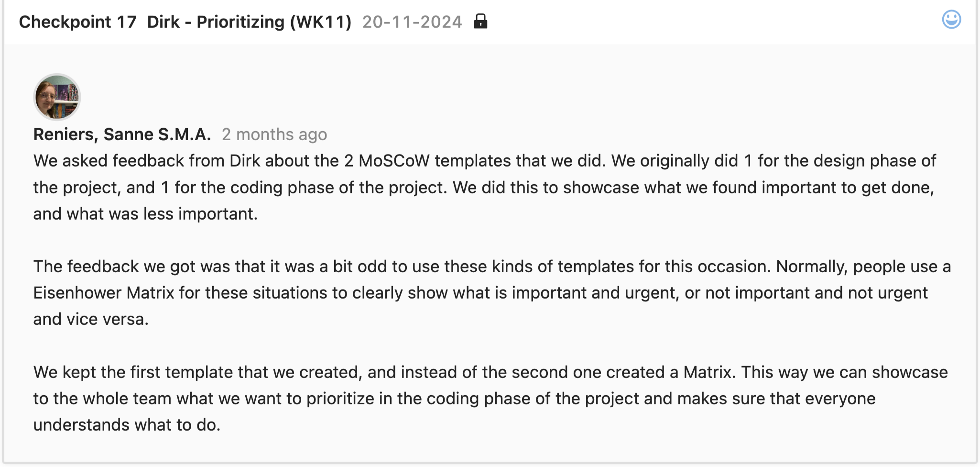Click the date 20-11-2024 in the header
Viewport: 980px width, 467px height.
[x=412, y=22]
